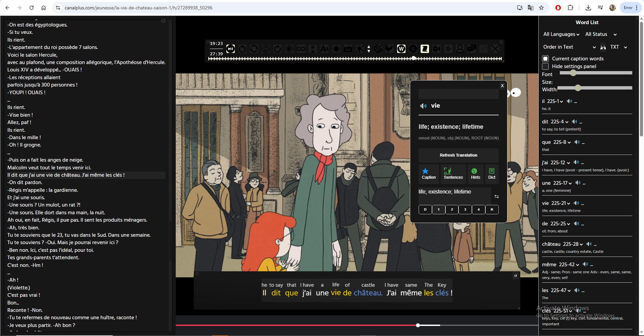Viewport: 644px width, 336px height.
Task: Play audio for word 'même' in Word List
Action: pyautogui.click(x=585, y=264)
